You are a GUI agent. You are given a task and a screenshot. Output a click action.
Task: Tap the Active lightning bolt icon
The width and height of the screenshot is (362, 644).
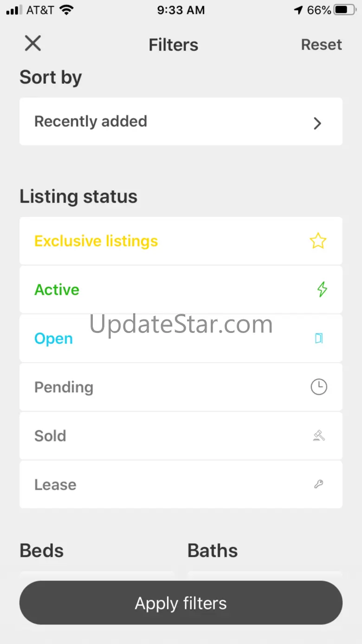point(322,290)
